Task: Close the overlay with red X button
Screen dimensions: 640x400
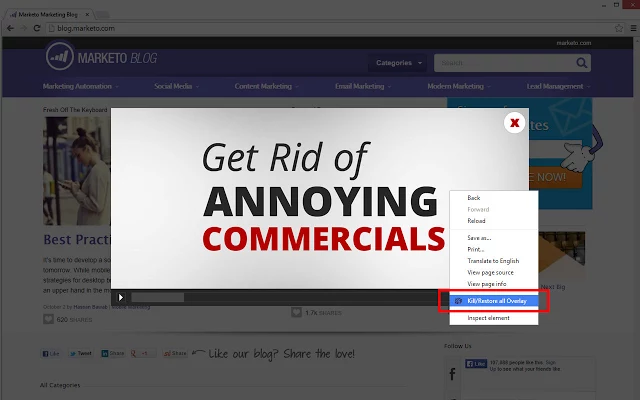Action: coord(514,122)
